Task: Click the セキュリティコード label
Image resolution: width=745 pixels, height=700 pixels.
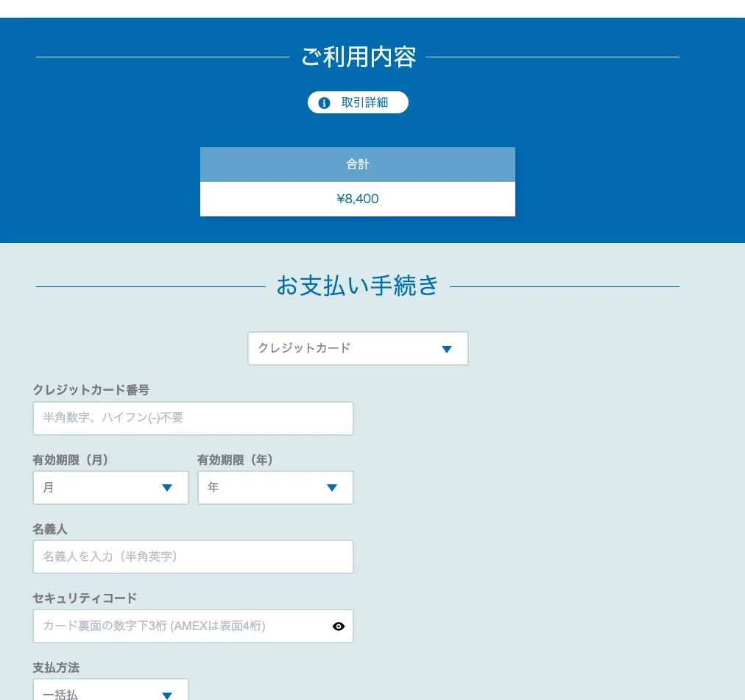Action: pyautogui.click(x=85, y=598)
